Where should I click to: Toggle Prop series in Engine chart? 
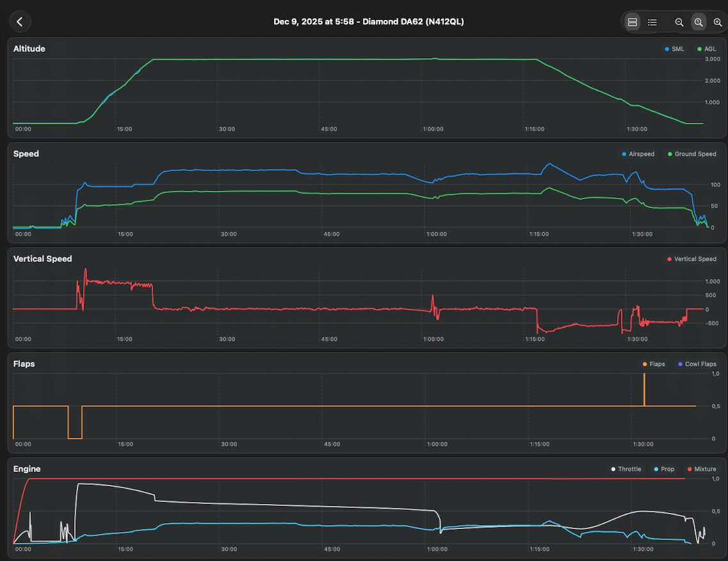coord(663,469)
